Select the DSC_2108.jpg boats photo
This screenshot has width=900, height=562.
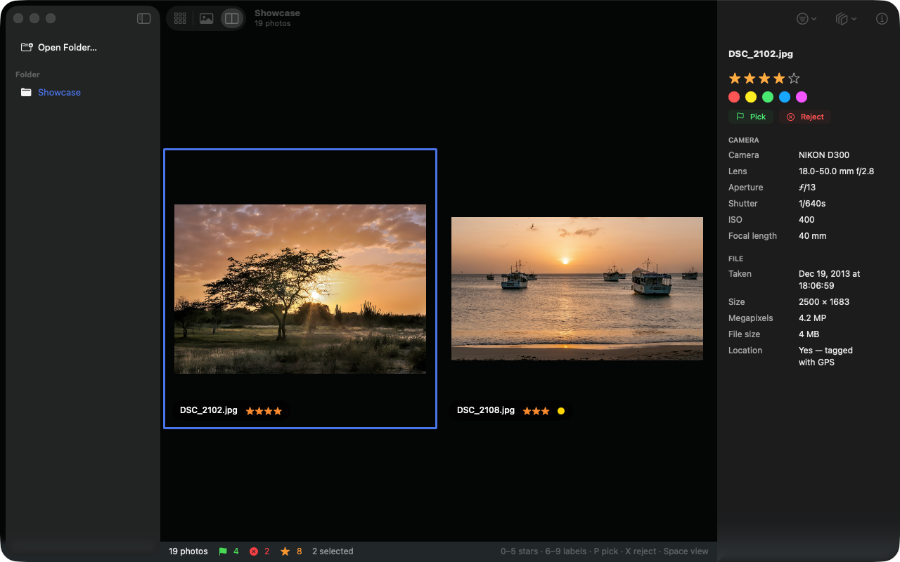577,288
